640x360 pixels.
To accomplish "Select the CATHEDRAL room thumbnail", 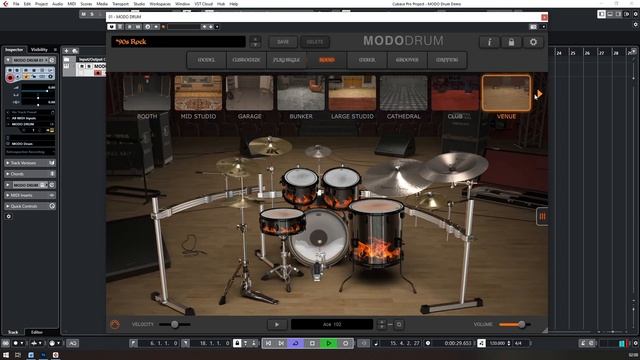I will point(404,93).
